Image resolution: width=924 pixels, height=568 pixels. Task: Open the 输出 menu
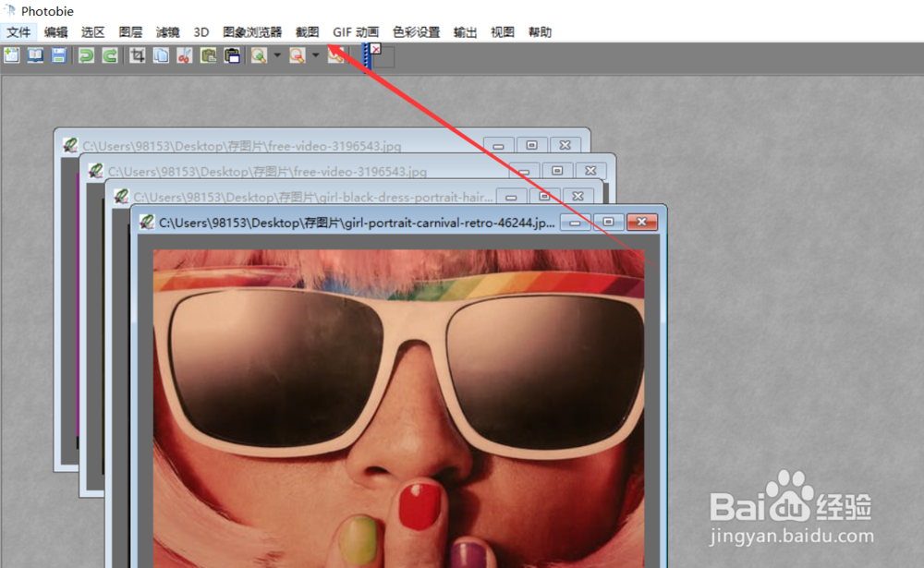465,31
